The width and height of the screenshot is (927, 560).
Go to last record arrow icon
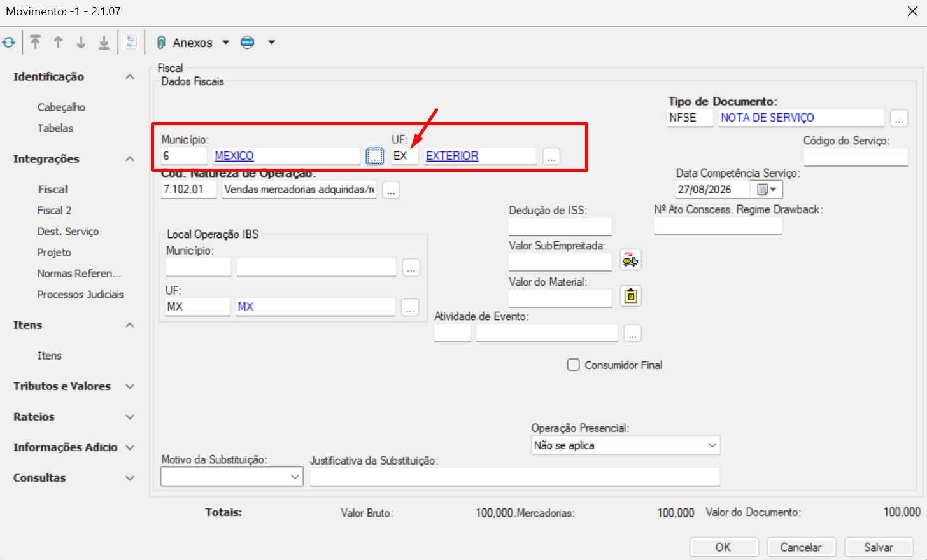[x=104, y=43]
